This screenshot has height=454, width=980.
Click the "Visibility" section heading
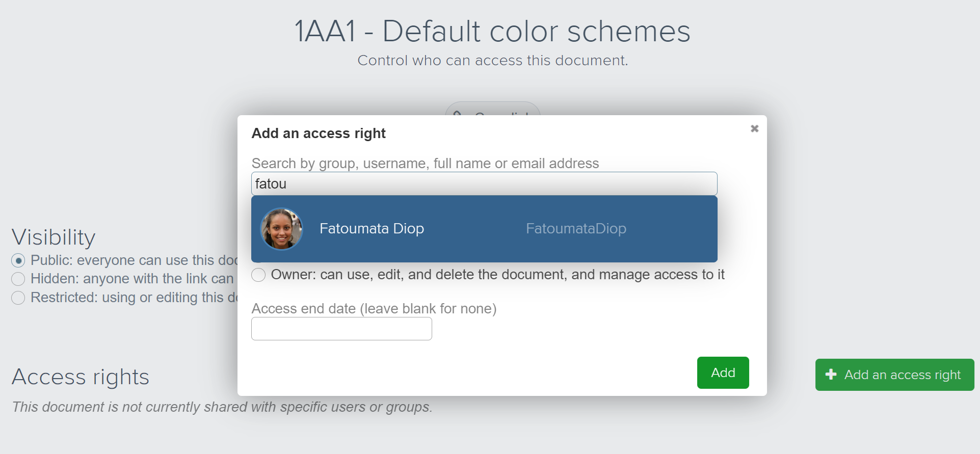click(x=54, y=237)
